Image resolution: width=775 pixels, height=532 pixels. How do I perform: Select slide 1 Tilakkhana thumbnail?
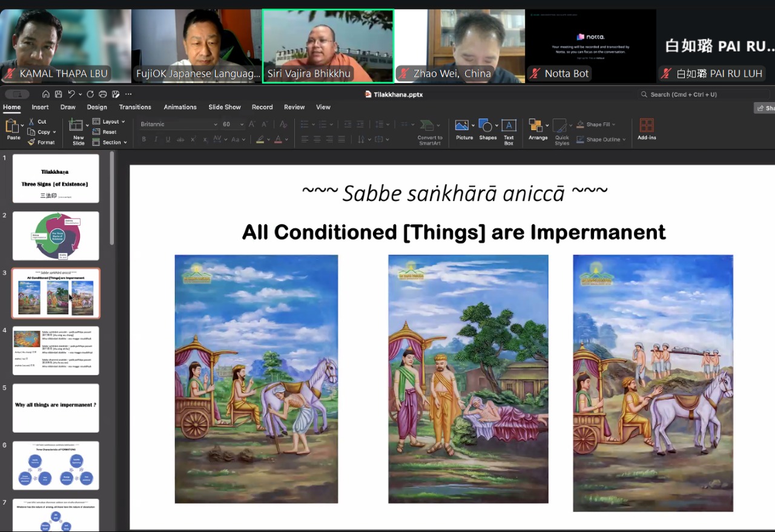coord(56,178)
